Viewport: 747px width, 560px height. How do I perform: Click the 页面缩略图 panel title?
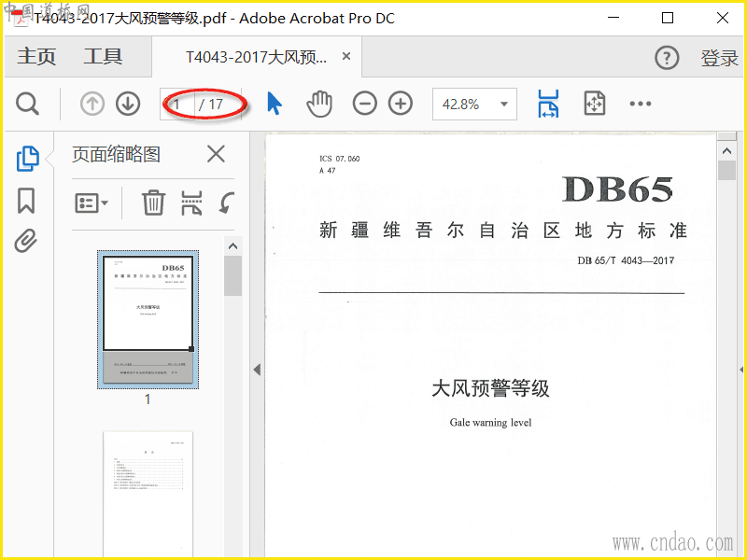(x=116, y=154)
